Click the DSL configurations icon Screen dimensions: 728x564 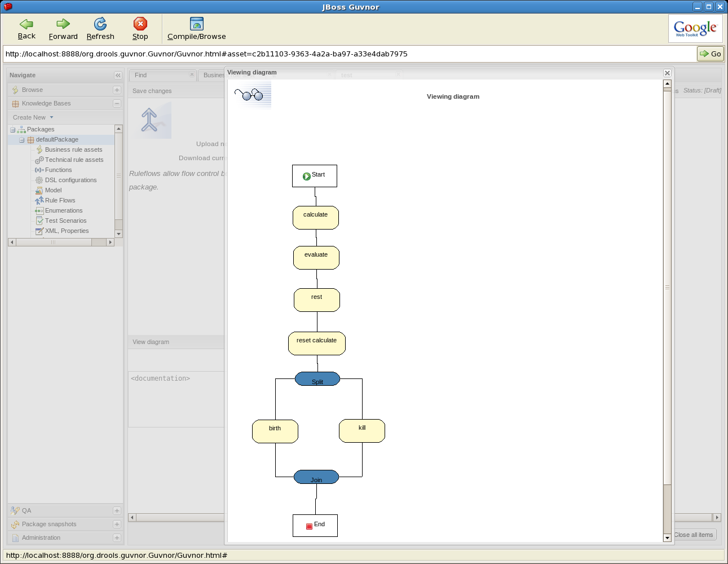pos(39,180)
